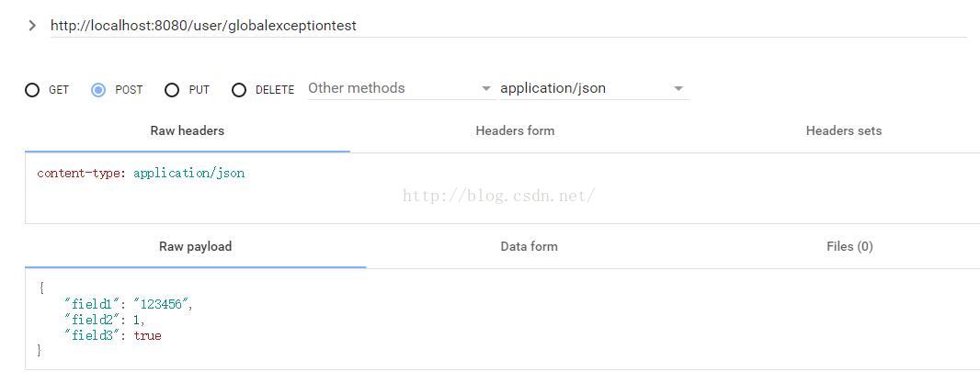The height and width of the screenshot is (372, 980).
Task: Switch to the Headers form tab
Action: pyautogui.click(x=515, y=131)
